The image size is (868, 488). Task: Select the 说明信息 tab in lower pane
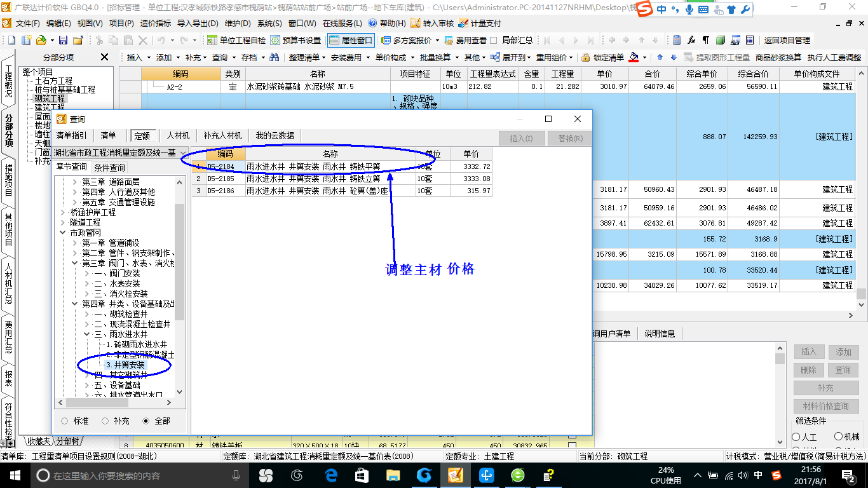click(660, 334)
